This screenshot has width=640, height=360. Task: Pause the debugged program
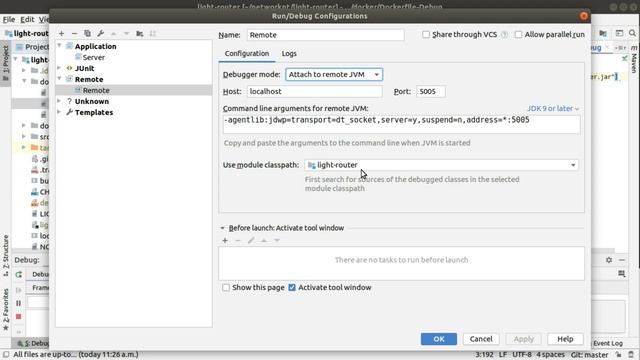click(18, 303)
